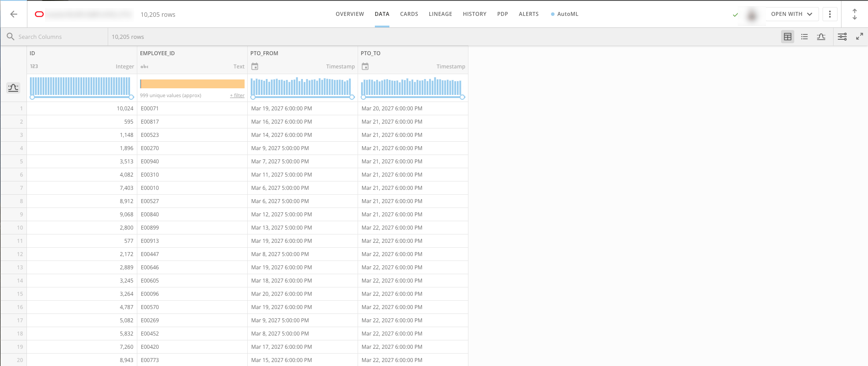Viewport: 868px width, 366px height.
Task: Open the ALERTS tab
Action: pyautogui.click(x=528, y=14)
